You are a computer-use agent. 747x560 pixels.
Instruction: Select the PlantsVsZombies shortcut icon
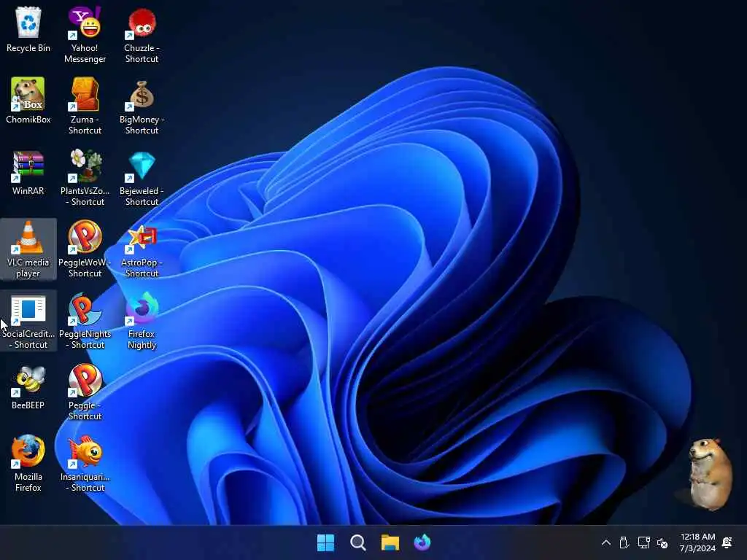coord(85,177)
